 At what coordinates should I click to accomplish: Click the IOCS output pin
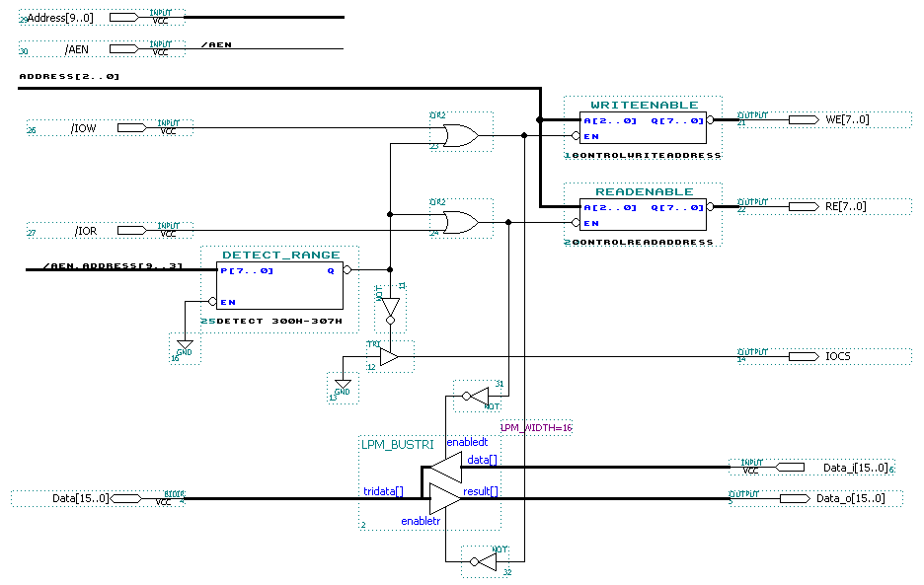pyautogui.click(x=804, y=355)
